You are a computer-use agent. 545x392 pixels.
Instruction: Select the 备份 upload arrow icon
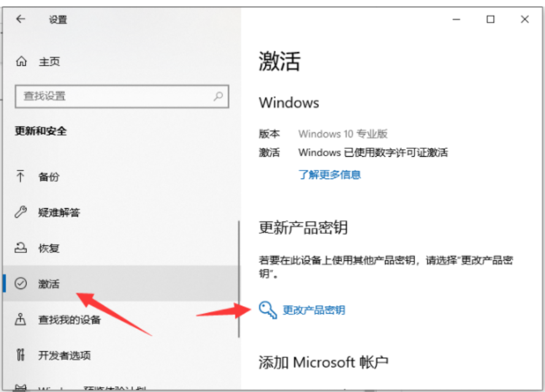click(x=20, y=176)
